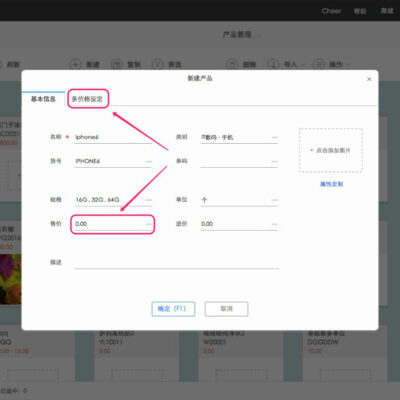Click the 操作 actions icon in background toolbar
The width and height of the screenshot is (400, 400).
[x=318, y=64]
